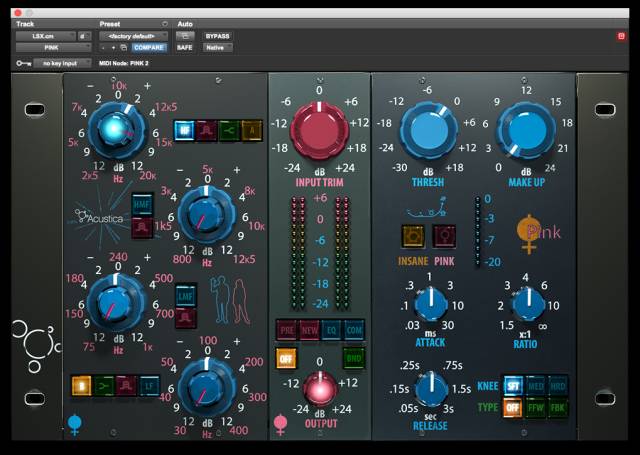Click the INPUT TRIM red knob
The width and height of the screenshot is (640, 455).
tap(319, 131)
